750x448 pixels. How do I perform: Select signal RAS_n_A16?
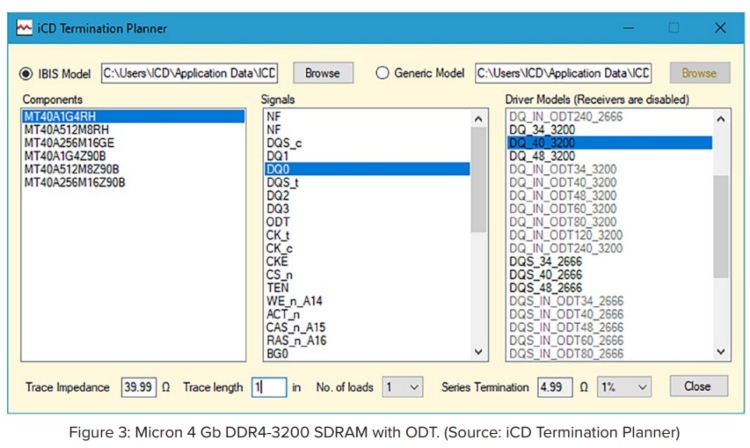[367, 341]
